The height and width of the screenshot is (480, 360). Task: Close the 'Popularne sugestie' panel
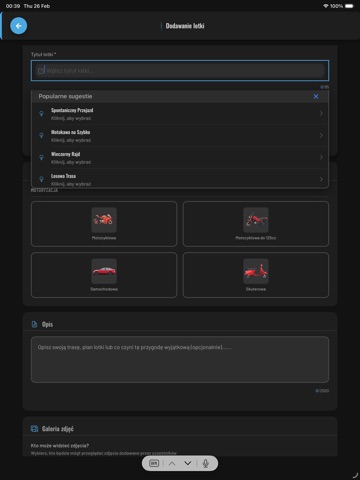316,96
